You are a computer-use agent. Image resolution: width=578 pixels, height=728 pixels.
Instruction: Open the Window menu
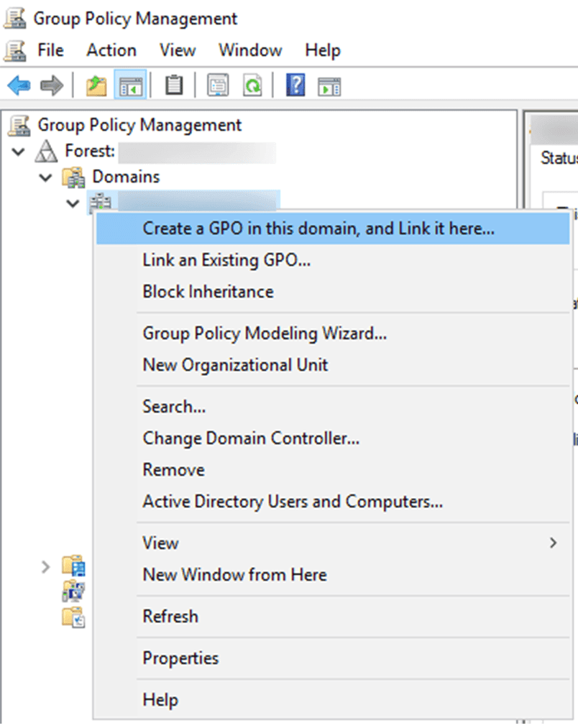tap(249, 50)
